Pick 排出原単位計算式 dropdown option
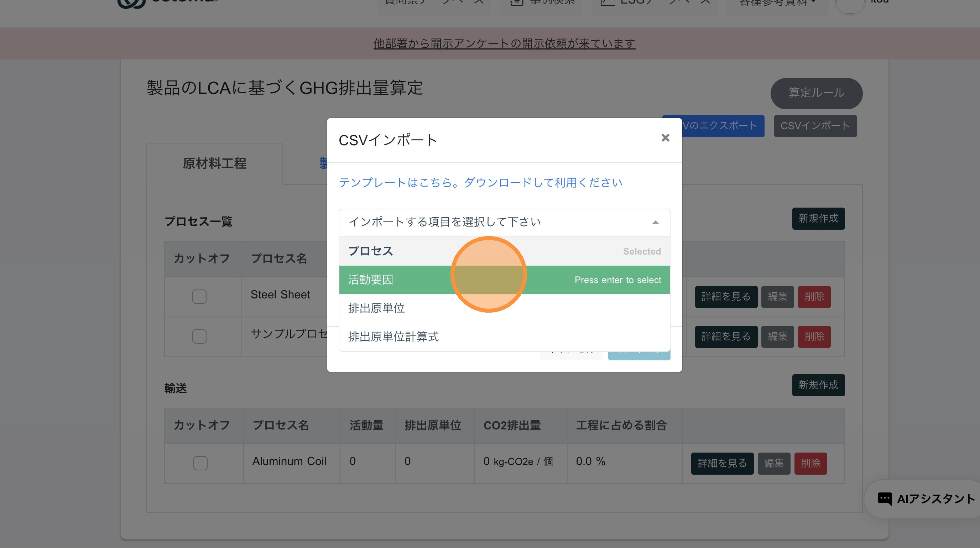Viewport: 980px width, 548px height. pos(393,336)
